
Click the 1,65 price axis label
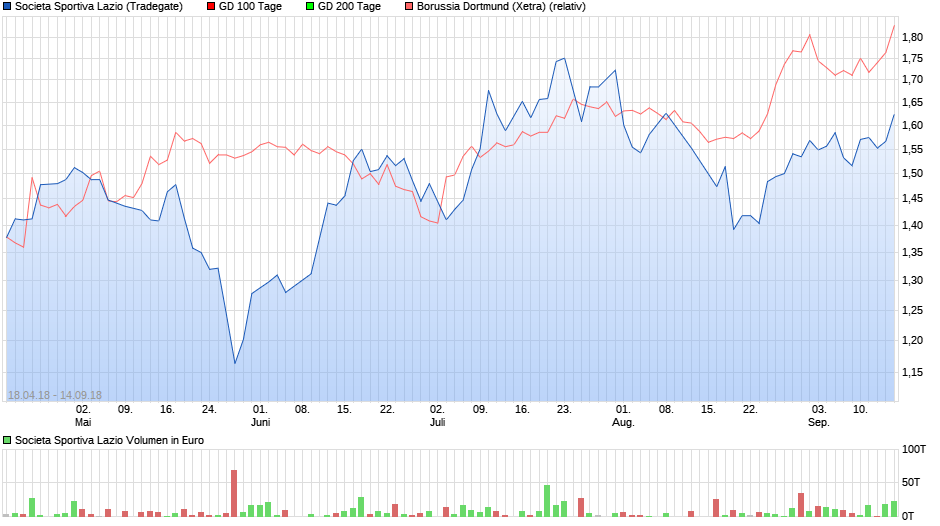[912, 103]
